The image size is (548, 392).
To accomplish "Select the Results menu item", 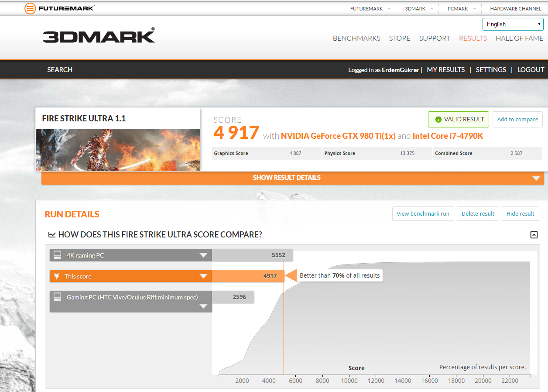I will [x=473, y=38].
